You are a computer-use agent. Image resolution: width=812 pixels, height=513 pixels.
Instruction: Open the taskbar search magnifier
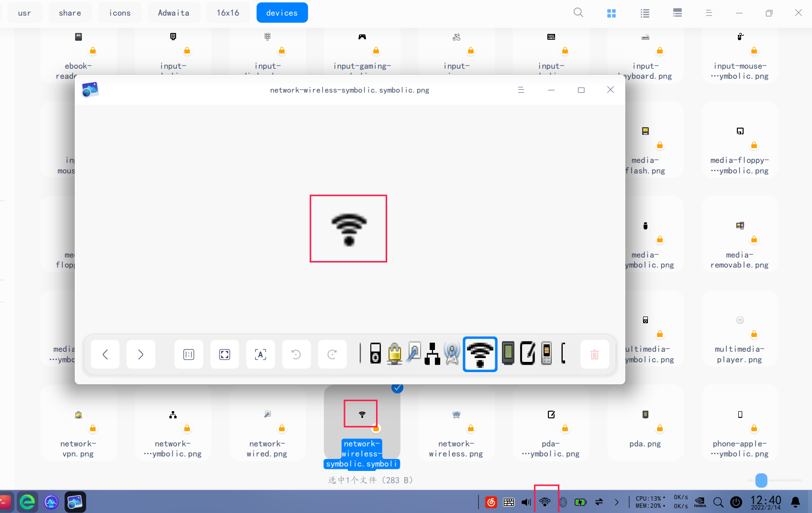[718, 502]
